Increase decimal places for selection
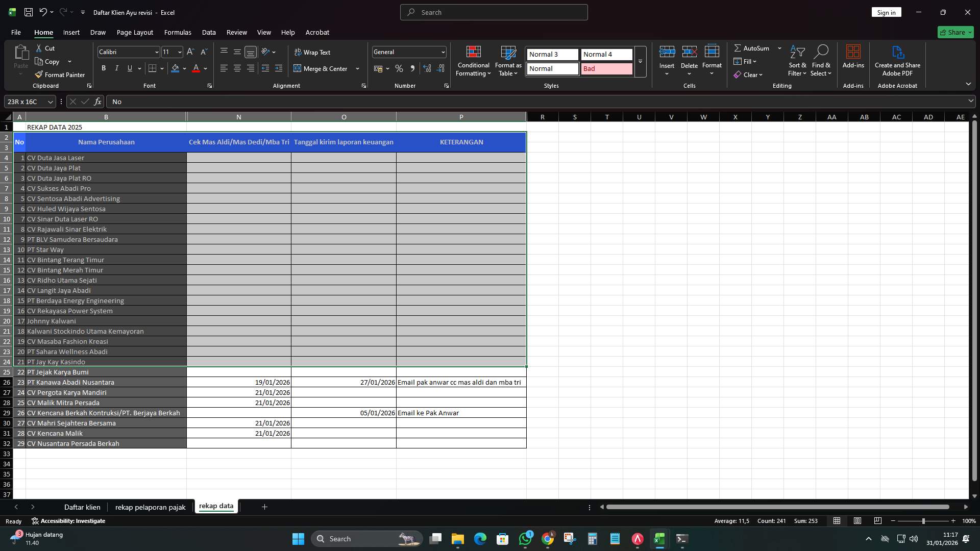980x551 pixels. [427, 68]
